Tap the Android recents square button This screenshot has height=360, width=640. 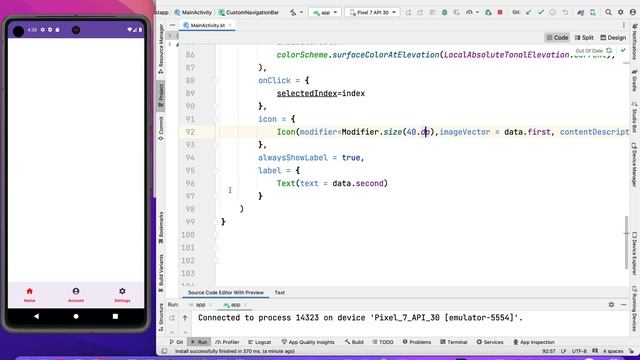(116, 316)
